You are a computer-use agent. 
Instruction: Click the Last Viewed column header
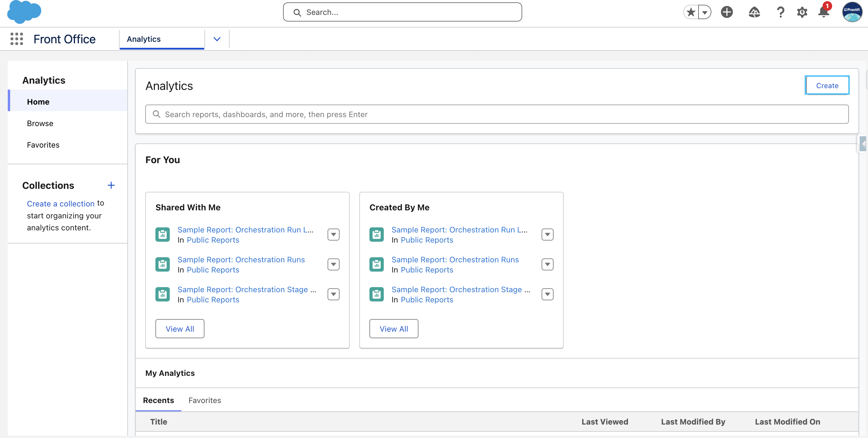click(x=605, y=422)
